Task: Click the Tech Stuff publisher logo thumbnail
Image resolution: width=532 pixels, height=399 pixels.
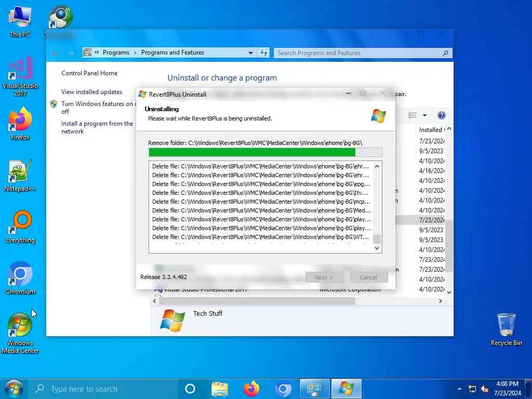Action: click(x=172, y=321)
